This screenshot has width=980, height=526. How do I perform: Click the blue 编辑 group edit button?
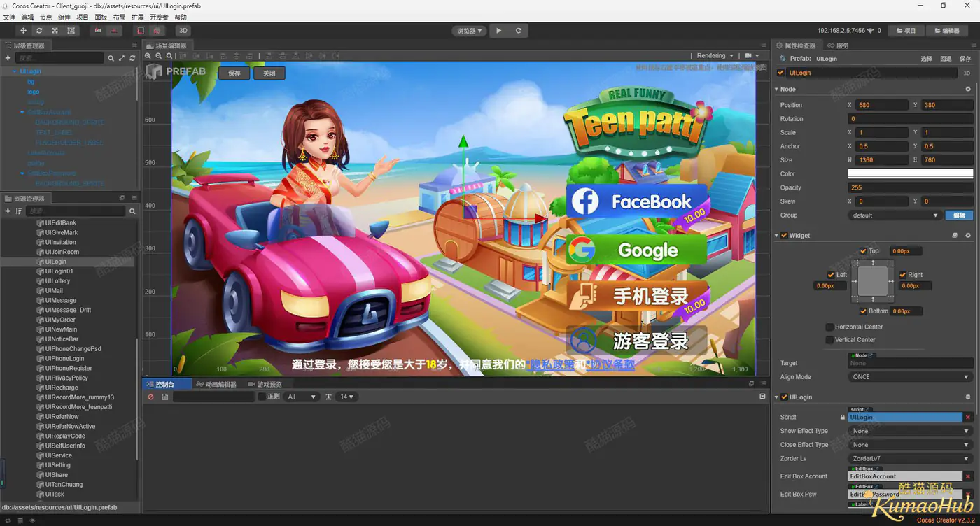959,215
